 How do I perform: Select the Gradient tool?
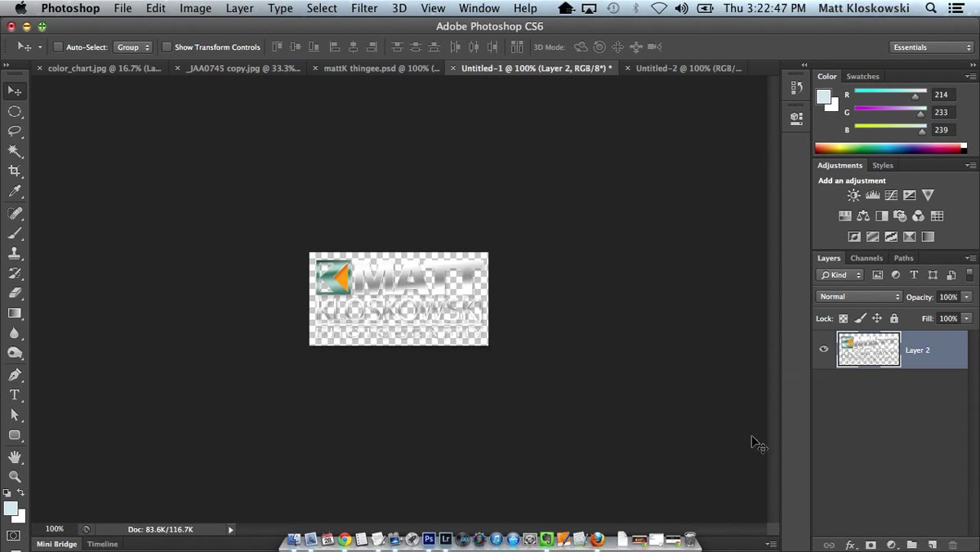tap(15, 313)
